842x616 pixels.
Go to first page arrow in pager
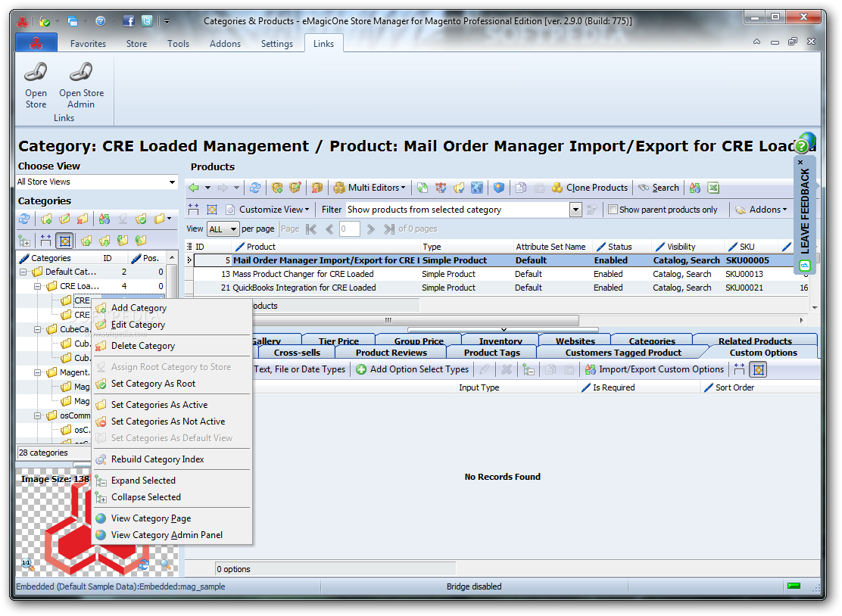click(x=311, y=229)
